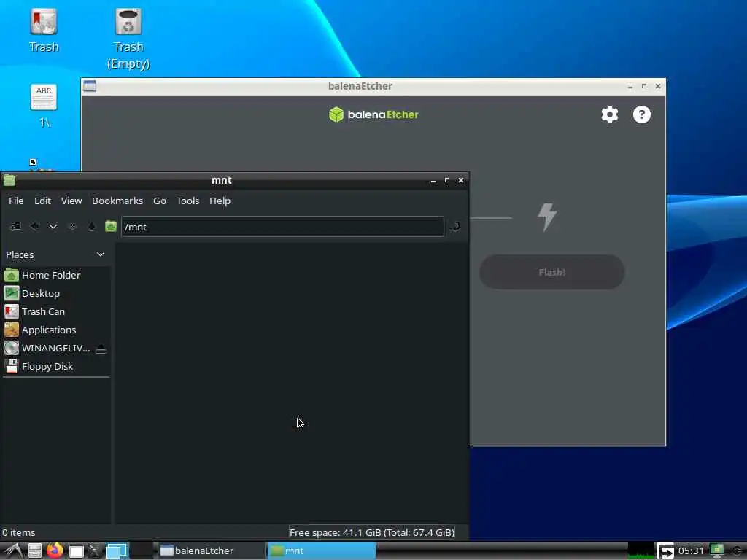Launch file manager from taskbar drawer icon
This screenshot has height=560, width=747.
[34, 551]
